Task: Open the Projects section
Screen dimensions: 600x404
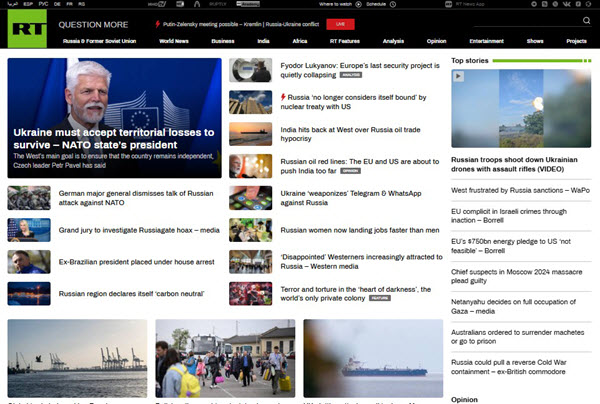Action: [x=576, y=41]
